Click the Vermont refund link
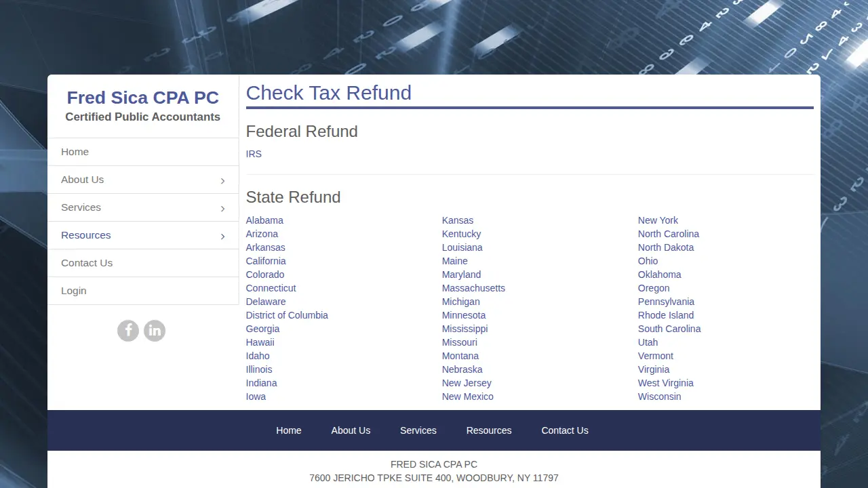 coord(656,356)
